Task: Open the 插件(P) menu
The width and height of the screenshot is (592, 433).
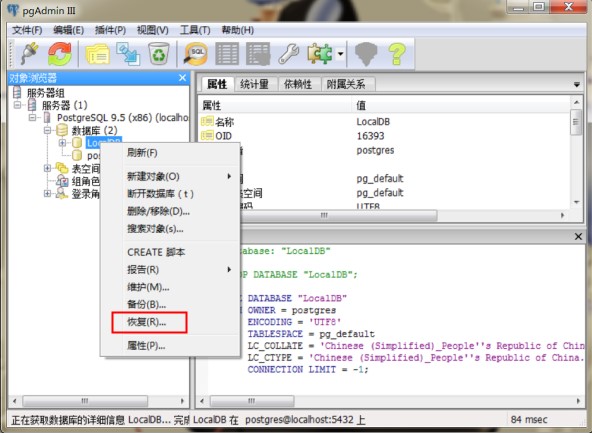Action: pos(110,30)
